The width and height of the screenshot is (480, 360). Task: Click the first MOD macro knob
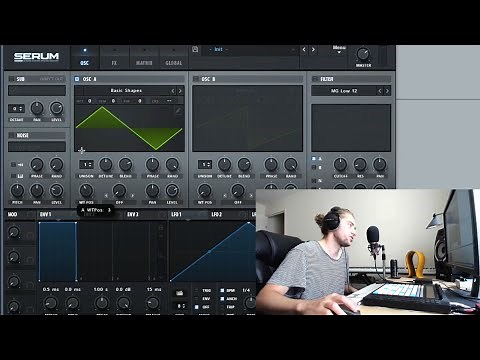13,232
